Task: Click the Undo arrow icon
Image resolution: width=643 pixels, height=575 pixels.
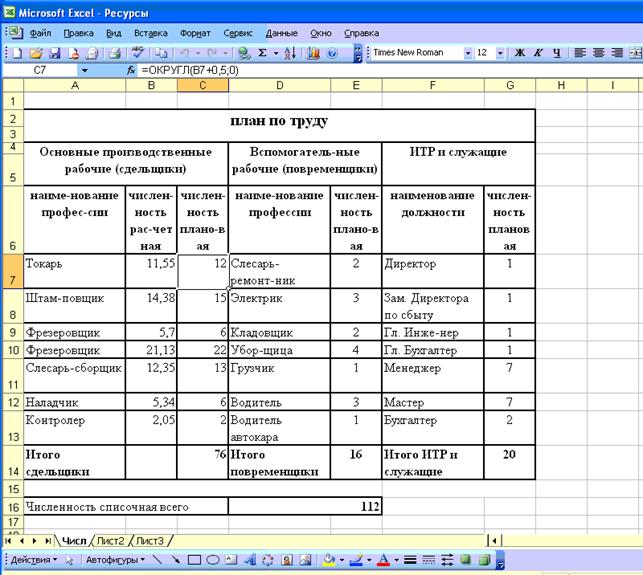Action: (x=185, y=53)
